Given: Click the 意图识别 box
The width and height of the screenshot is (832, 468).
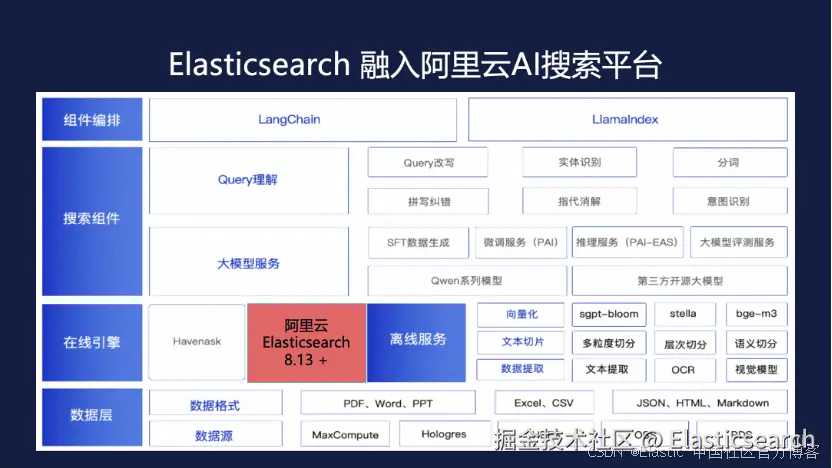Looking at the screenshot, I should [x=730, y=201].
